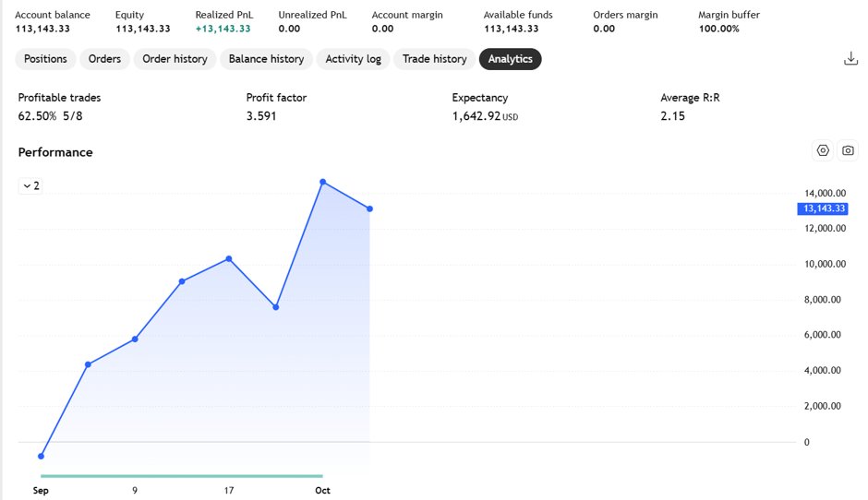Click the Oct label on time axis
The width and height of the screenshot is (868, 500).
[323, 491]
